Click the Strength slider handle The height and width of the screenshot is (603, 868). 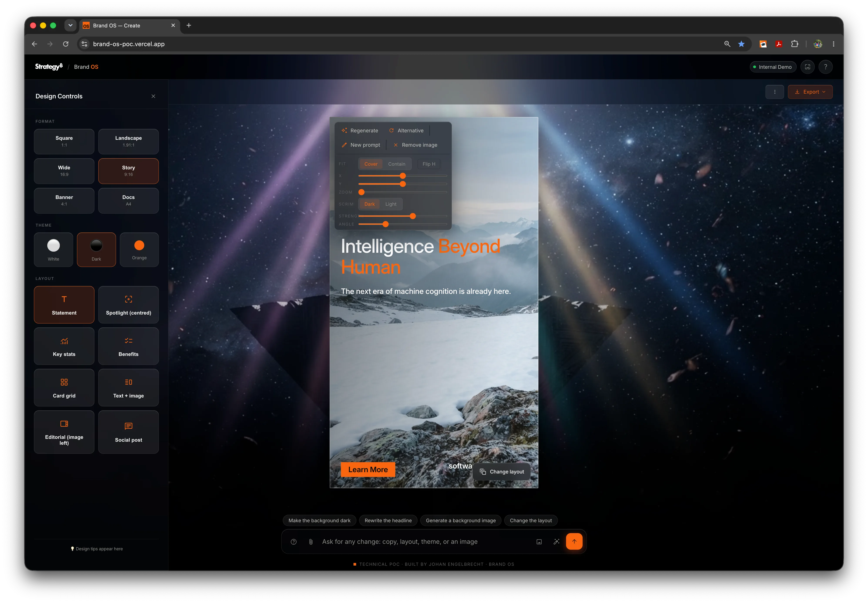coord(413,216)
